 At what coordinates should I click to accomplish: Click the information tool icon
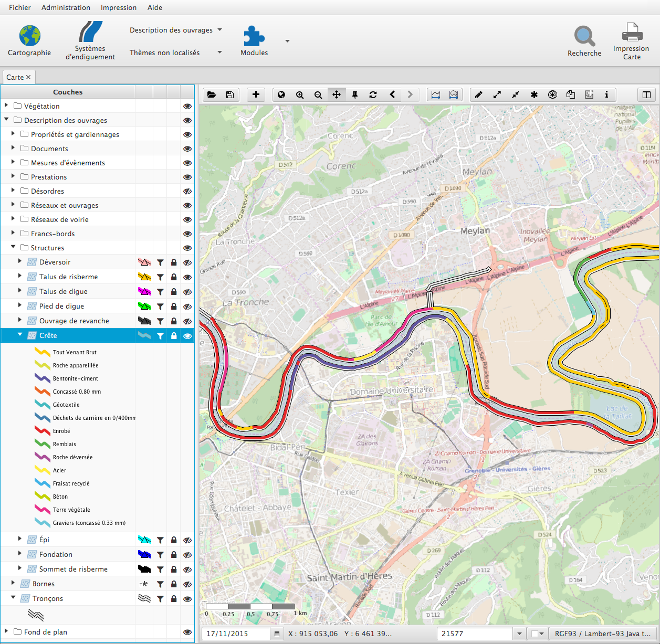coord(606,94)
